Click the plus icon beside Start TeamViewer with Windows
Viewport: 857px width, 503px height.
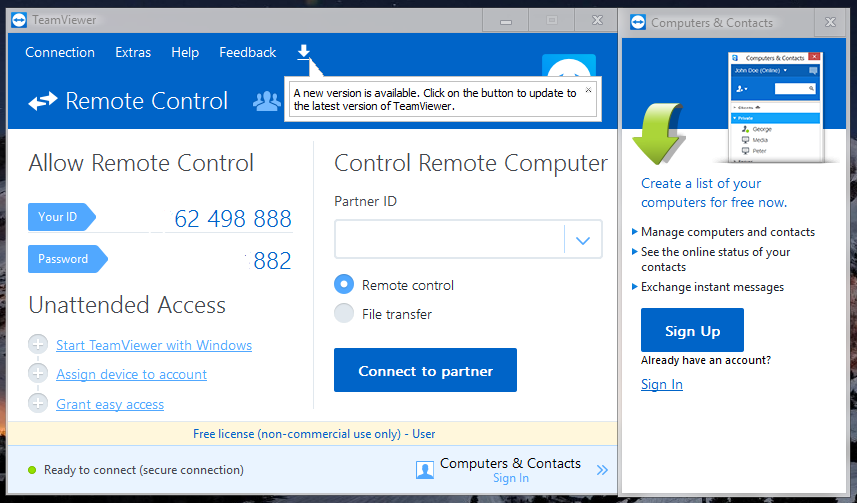tap(38, 344)
